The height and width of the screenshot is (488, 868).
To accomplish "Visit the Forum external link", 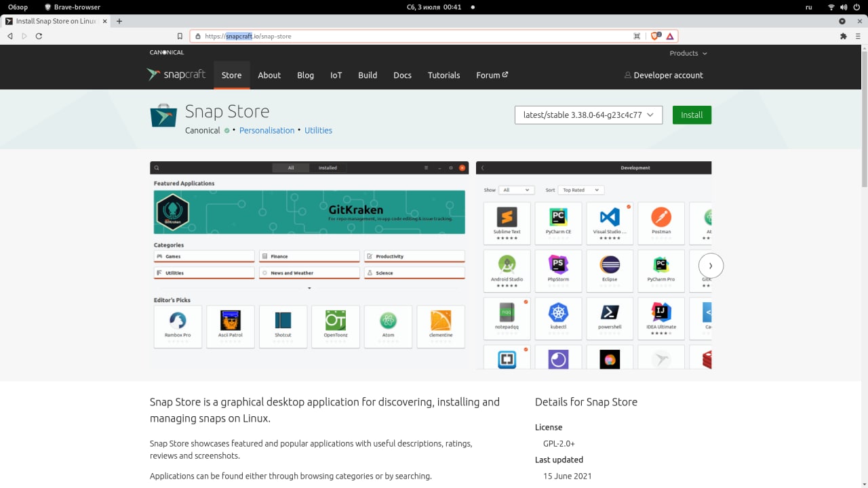I will (x=492, y=75).
